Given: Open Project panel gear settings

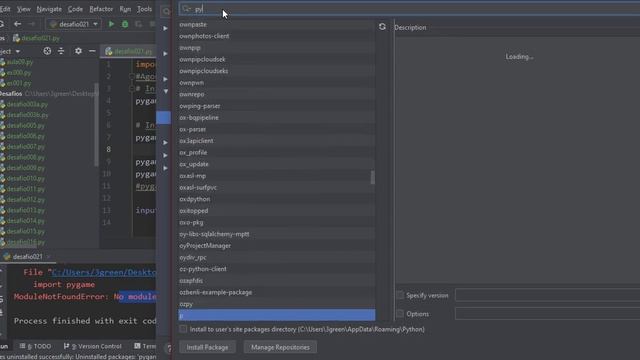Looking at the screenshot, I should (78, 51).
